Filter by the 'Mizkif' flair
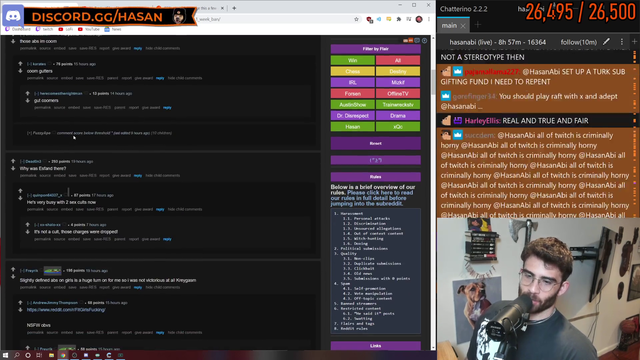640x360 pixels. click(398, 82)
